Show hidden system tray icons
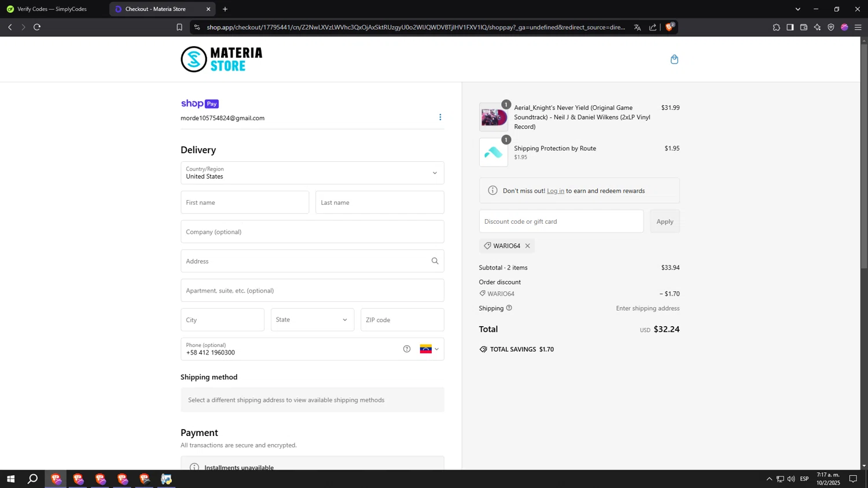This screenshot has width=868, height=488. (x=769, y=479)
